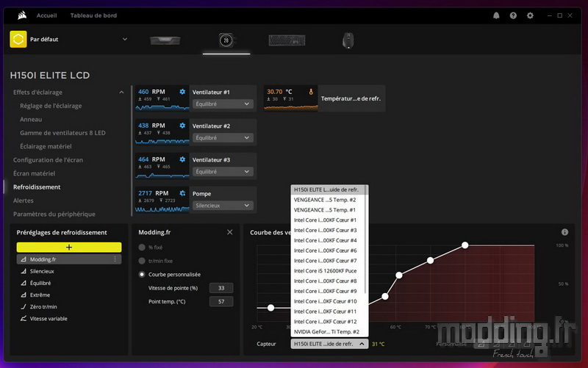Screen dimensions: 588x368
Task: Click the leftmost fan curve point
Action: click(x=270, y=308)
